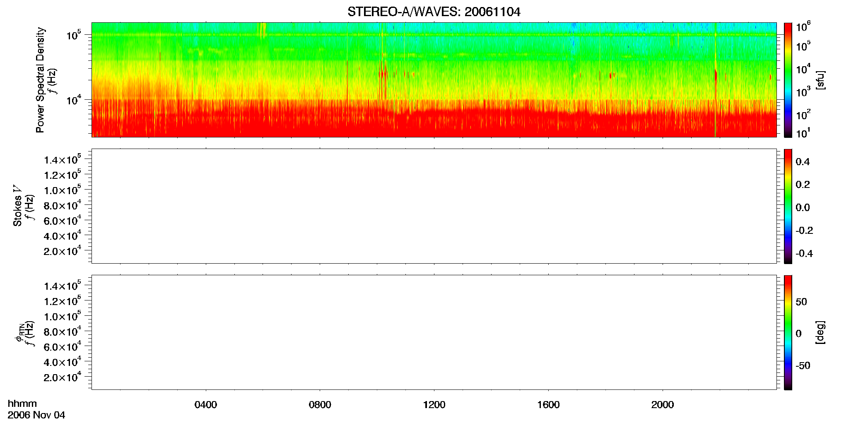Image resolution: width=868 pixels, height=447 pixels.
Task: Click the [sfu] unit label
Action: (x=820, y=80)
